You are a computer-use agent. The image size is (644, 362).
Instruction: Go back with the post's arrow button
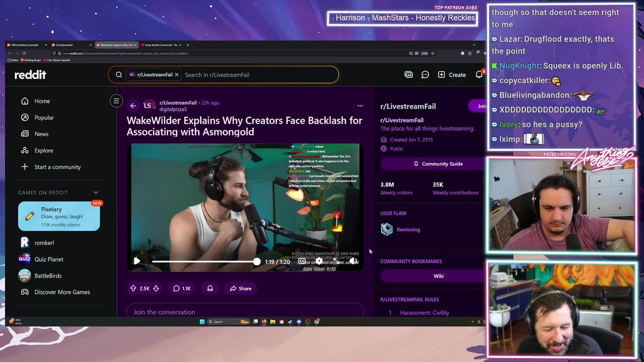pyautogui.click(x=133, y=106)
